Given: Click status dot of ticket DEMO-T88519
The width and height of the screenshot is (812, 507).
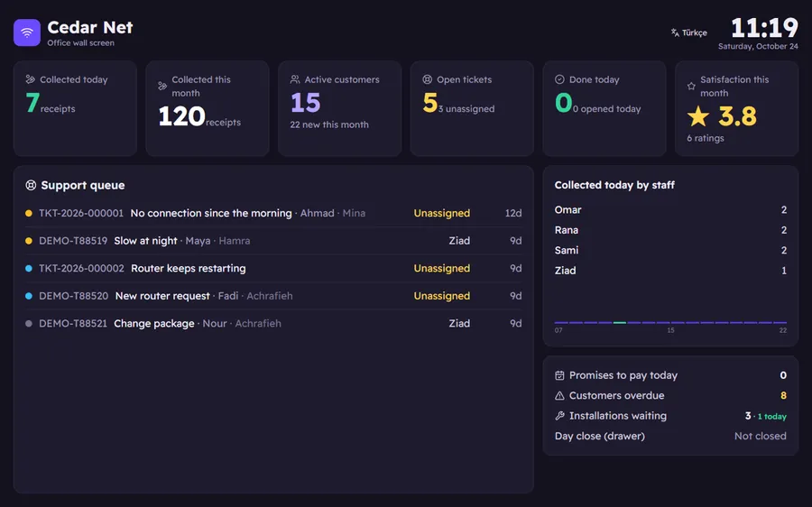Looking at the screenshot, I should click(x=29, y=241).
